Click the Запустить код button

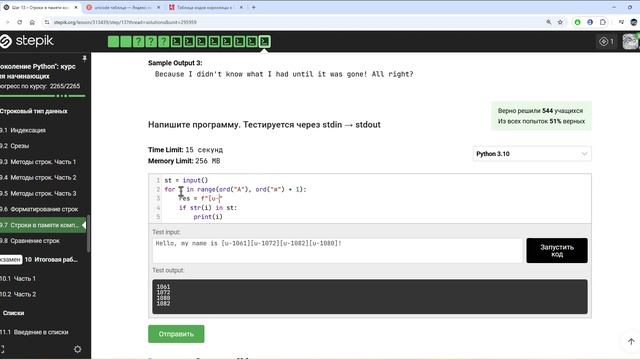tap(557, 251)
